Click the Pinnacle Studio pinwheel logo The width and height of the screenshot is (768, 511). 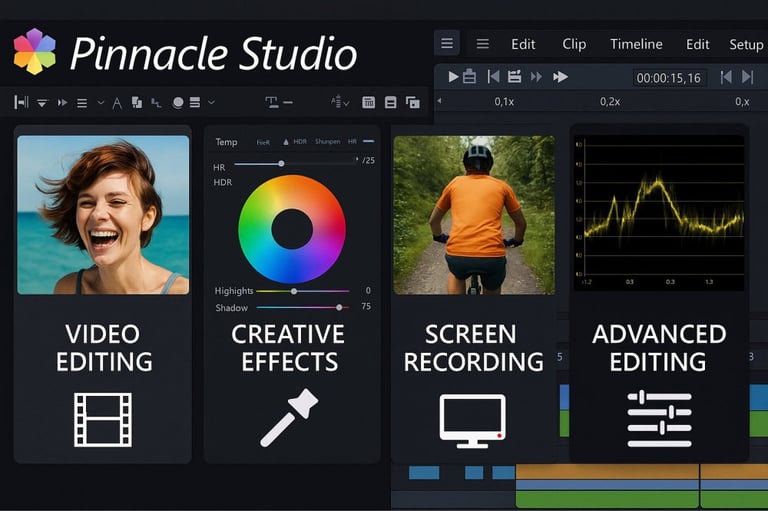pos(34,51)
